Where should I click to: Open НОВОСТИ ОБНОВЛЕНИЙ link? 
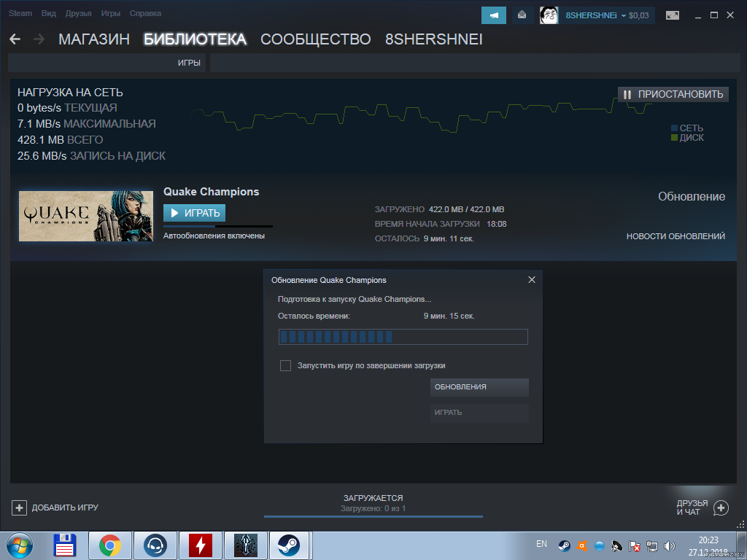click(676, 236)
